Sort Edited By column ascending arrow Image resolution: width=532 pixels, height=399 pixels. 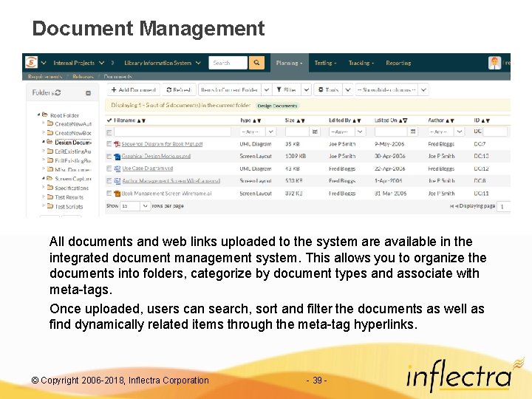point(354,120)
